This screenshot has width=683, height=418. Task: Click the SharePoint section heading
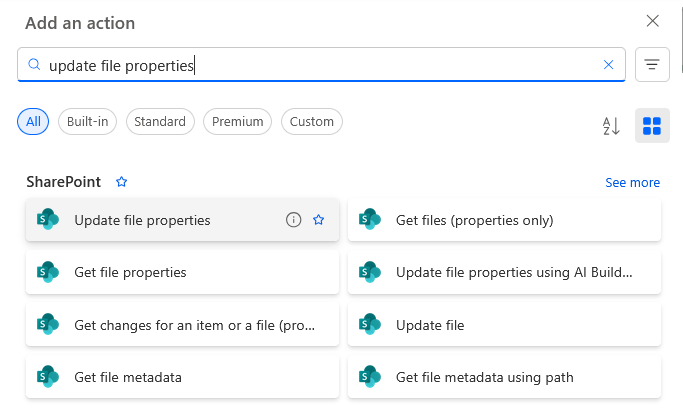tap(64, 182)
